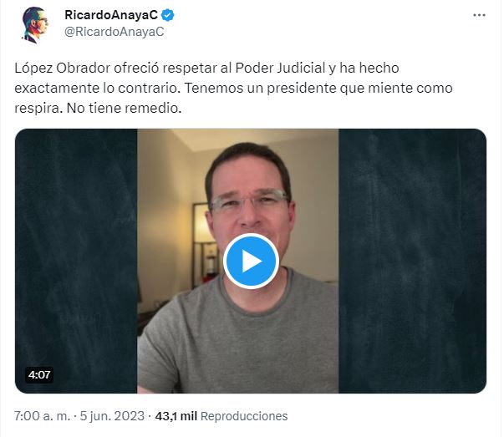Click the right dark chalkboard panel
Viewport: 504px width, 437px height.
pos(412,261)
